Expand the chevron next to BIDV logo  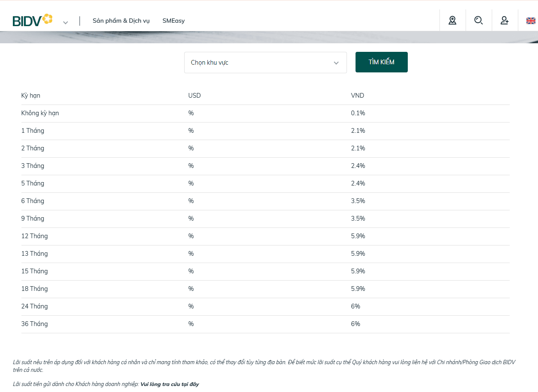(66, 22)
